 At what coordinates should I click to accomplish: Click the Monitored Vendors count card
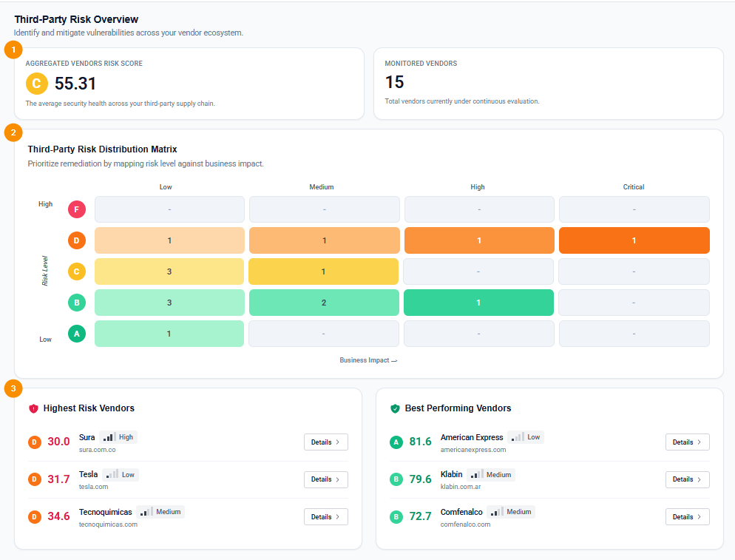[x=548, y=83]
